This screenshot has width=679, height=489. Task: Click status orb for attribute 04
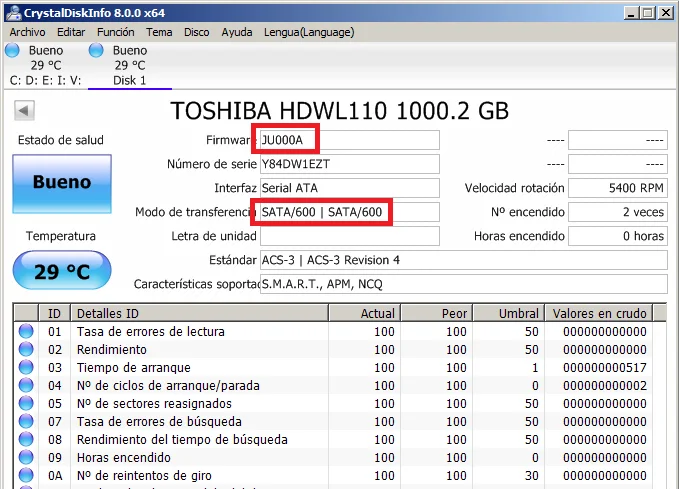click(26, 385)
